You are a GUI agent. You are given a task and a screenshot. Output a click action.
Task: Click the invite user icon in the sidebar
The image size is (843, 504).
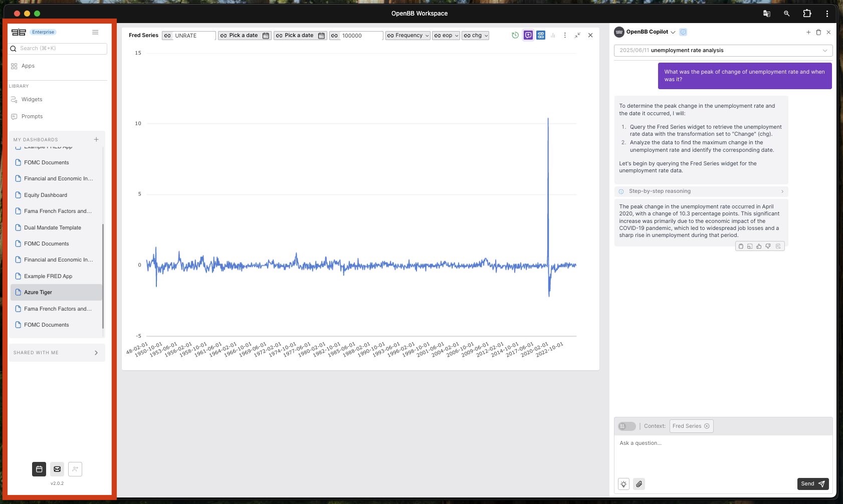(x=75, y=469)
